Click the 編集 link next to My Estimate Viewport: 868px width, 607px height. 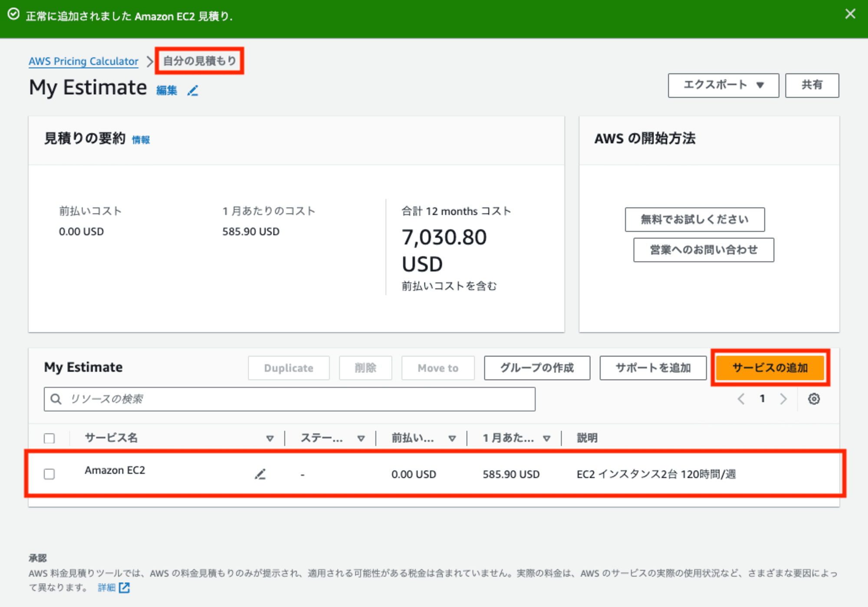pyautogui.click(x=167, y=90)
